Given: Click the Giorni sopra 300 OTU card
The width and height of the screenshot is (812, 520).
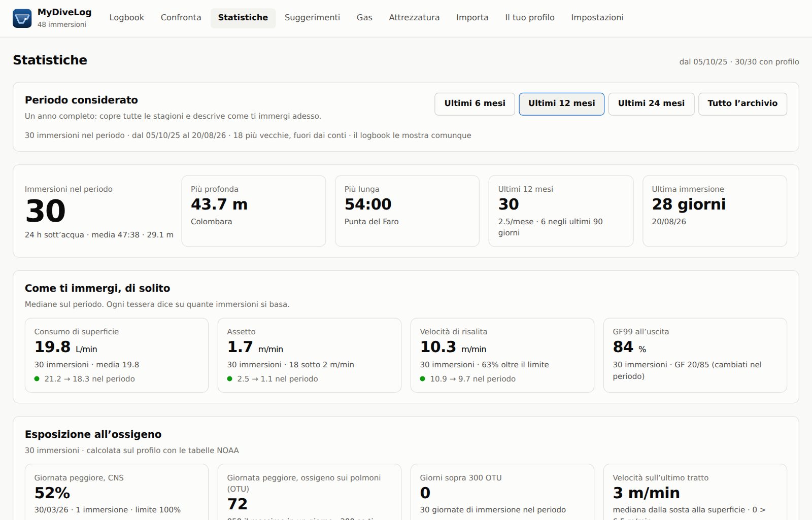Looking at the screenshot, I should tap(502, 492).
